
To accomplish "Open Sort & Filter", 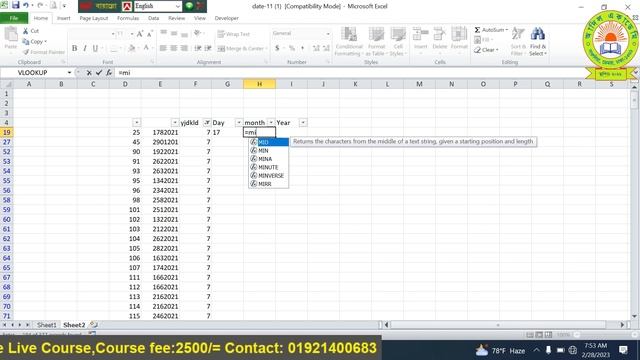I will tap(518, 41).
